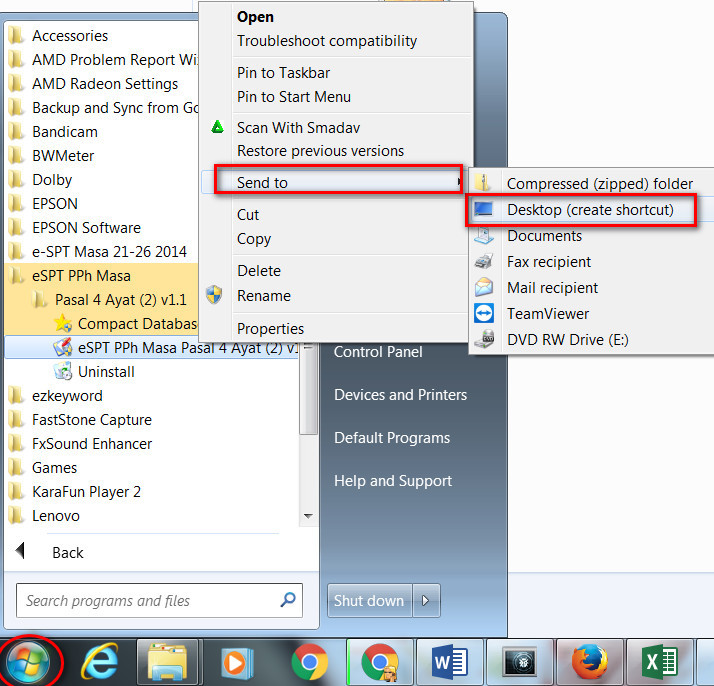Open Devices and Printers

click(400, 395)
